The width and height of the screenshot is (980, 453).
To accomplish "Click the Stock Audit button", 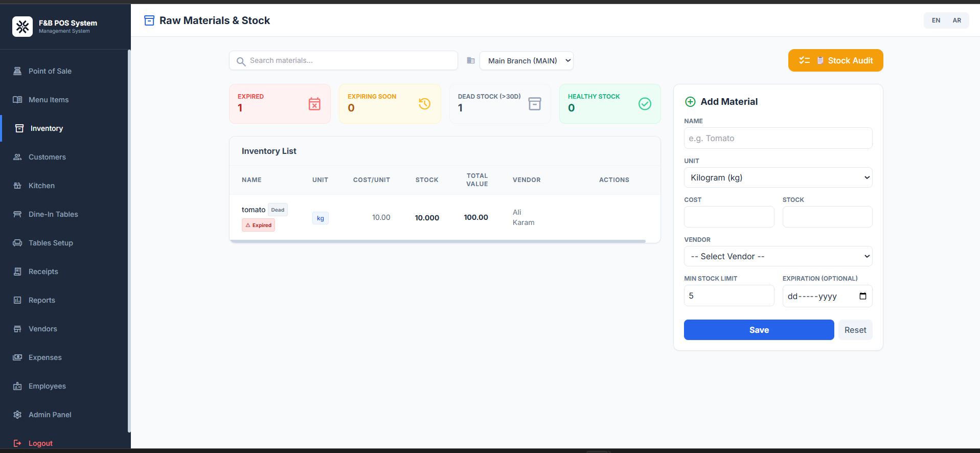I will (x=835, y=60).
